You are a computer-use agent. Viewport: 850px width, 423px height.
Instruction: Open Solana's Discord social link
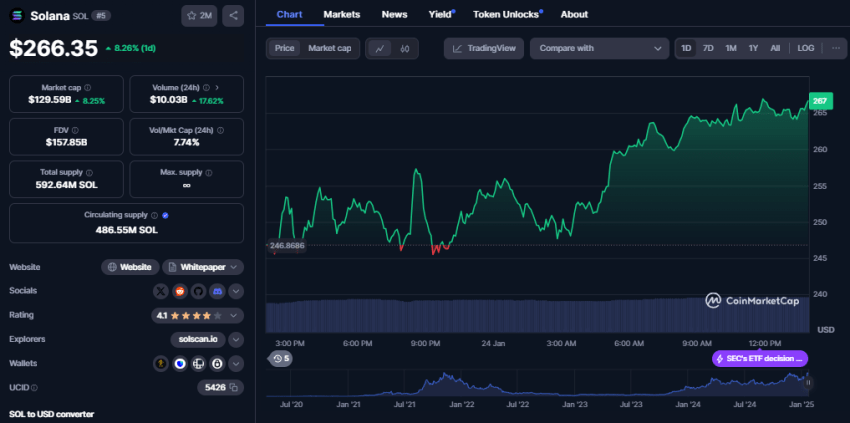[x=216, y=291]
